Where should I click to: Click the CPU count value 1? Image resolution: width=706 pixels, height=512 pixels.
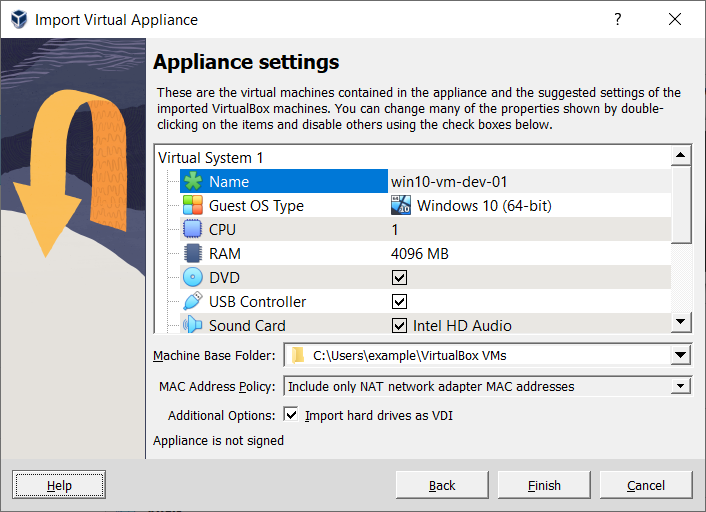tap(395, 230)
